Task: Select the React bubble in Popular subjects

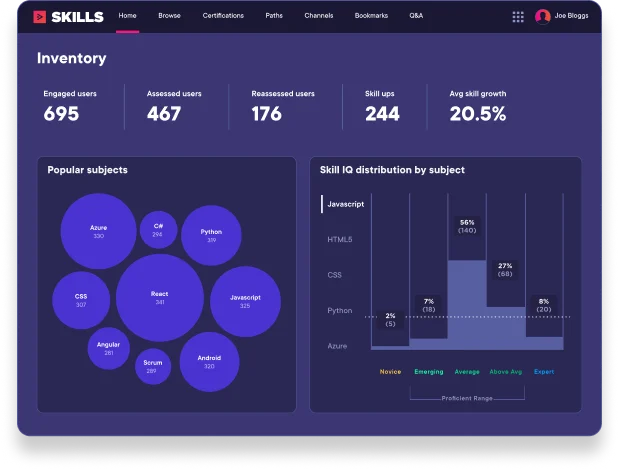Action: [x=159, y=298]
